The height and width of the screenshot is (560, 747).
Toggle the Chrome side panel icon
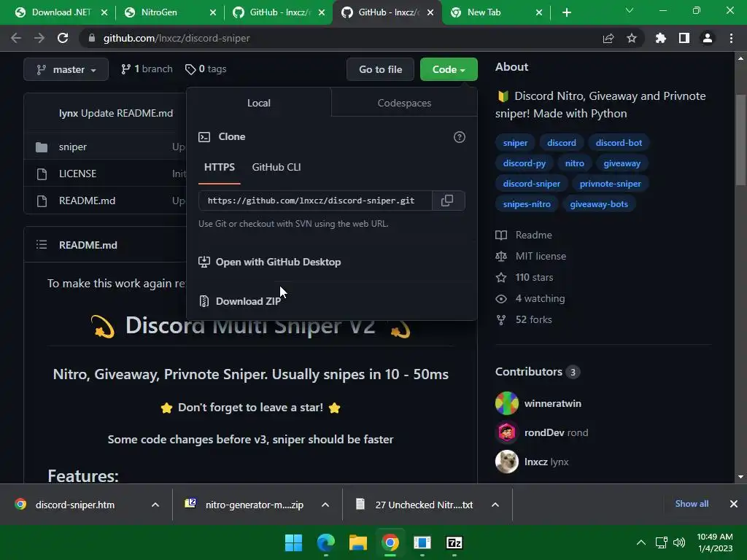pos(684,38)
